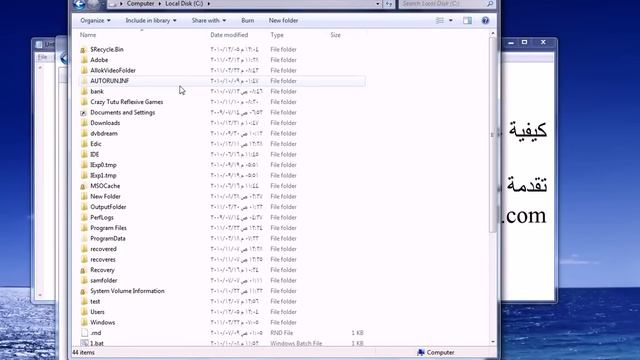640x360 pixels.
Task: Click the change view icon in toolbar
Action: point(440,20)
